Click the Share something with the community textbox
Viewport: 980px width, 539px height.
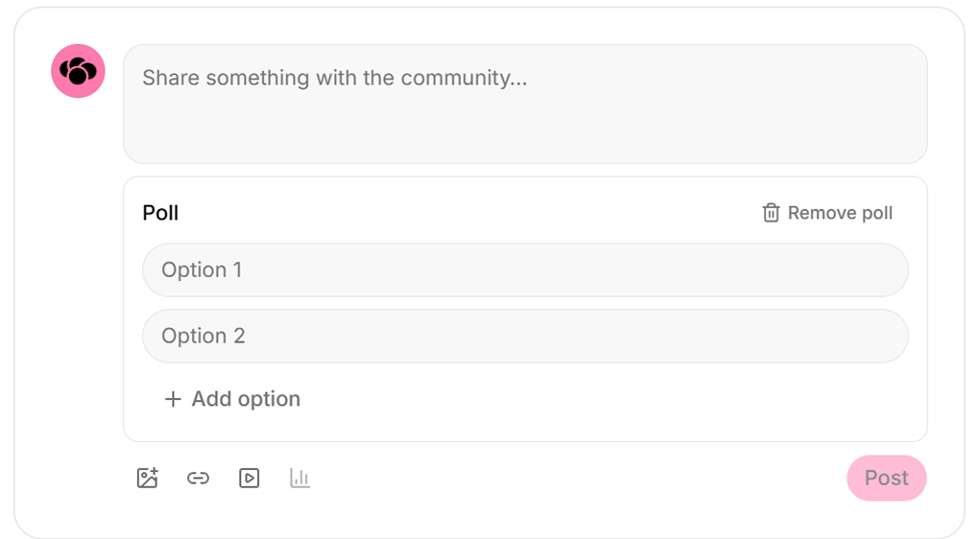click(525, 104)
